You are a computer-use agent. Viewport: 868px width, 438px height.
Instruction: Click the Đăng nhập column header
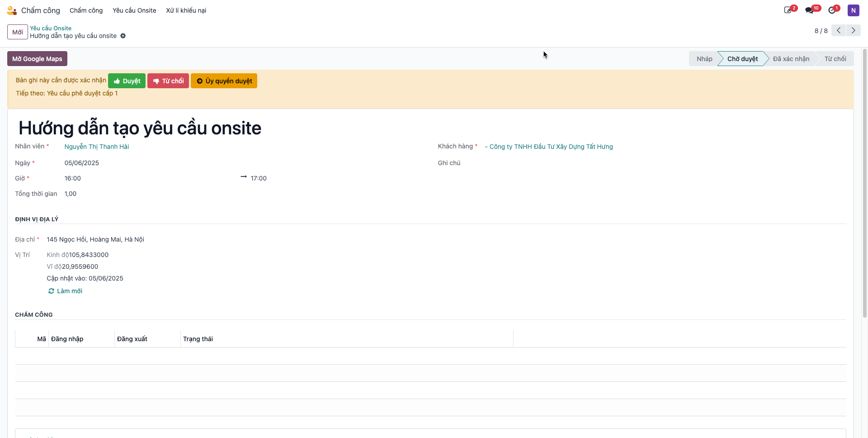[81, 339]
